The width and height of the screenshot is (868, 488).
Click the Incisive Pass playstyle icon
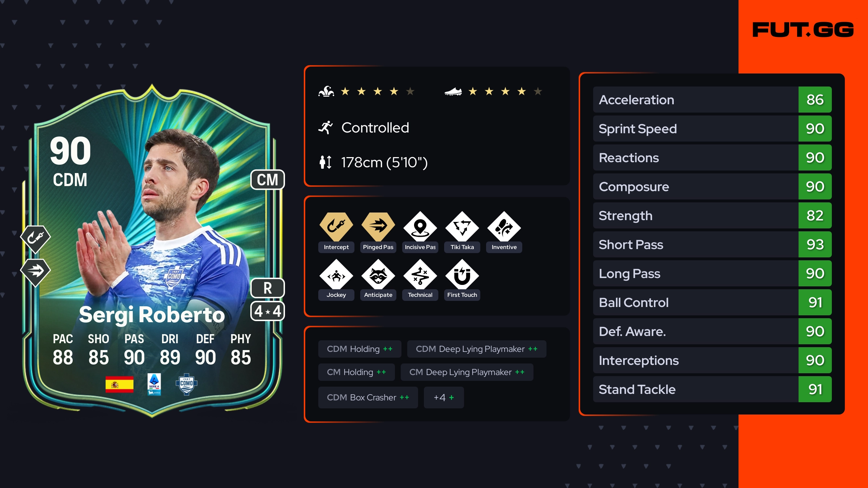click(420, 227)
